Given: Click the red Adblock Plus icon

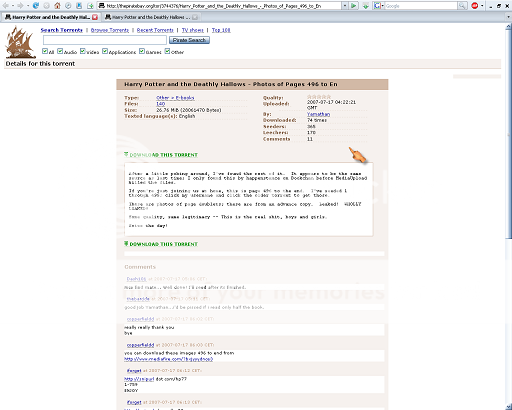Looking at the screenshot, I should 475,6.
